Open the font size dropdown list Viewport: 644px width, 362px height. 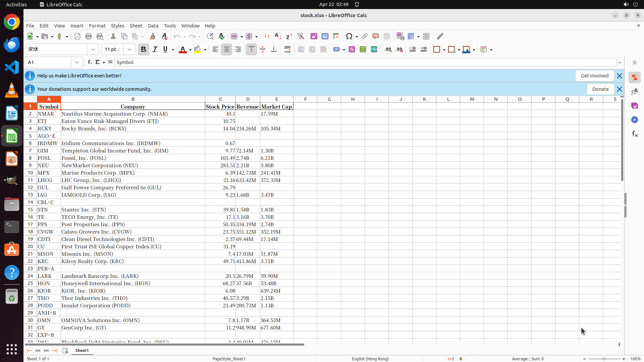(129, 50)
